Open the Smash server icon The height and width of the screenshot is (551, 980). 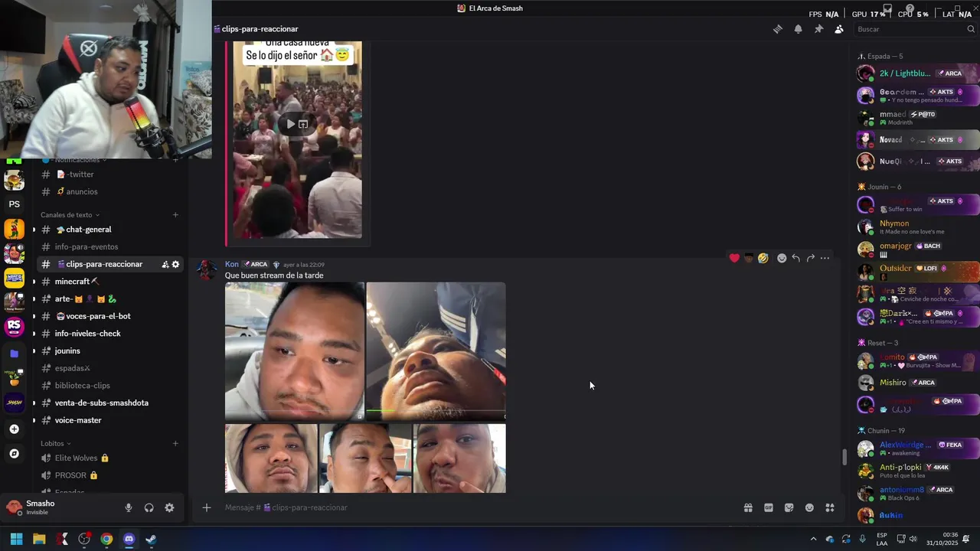pos(14,402)
